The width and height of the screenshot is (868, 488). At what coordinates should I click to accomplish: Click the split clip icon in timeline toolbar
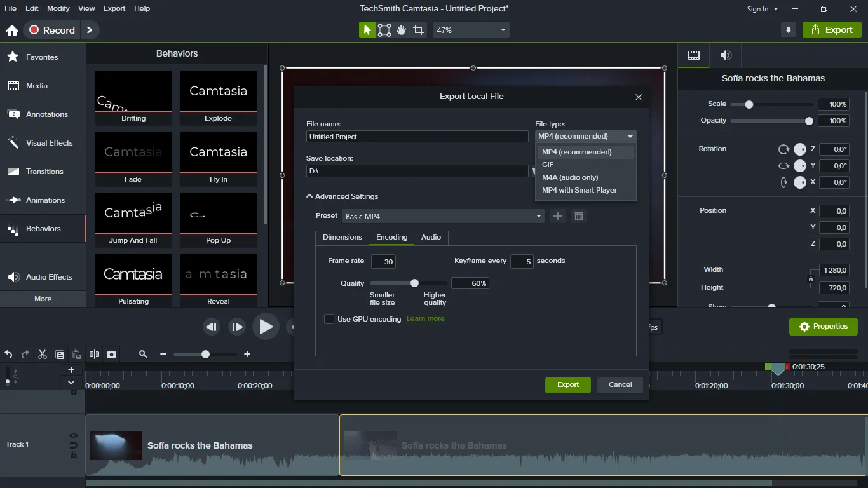pos(94,355)
